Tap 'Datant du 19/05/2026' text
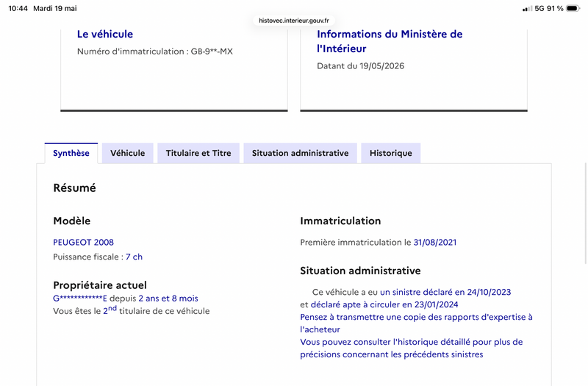588x386 pixels. click(x=360, y=66)
